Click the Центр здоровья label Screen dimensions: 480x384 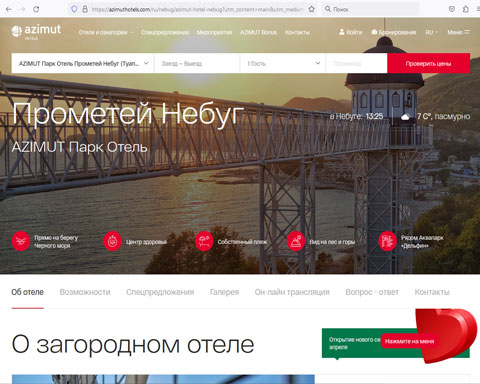pos(146,242)
